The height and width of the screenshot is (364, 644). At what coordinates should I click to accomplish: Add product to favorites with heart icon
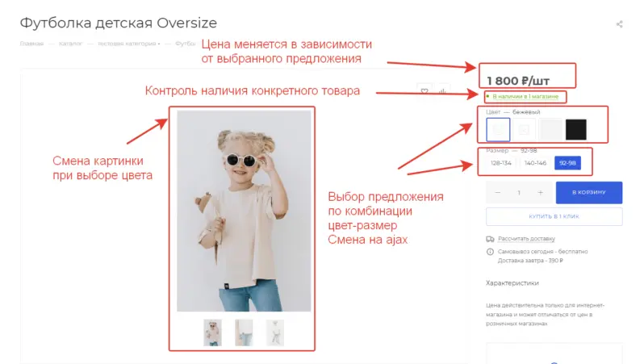pos(424,91)
